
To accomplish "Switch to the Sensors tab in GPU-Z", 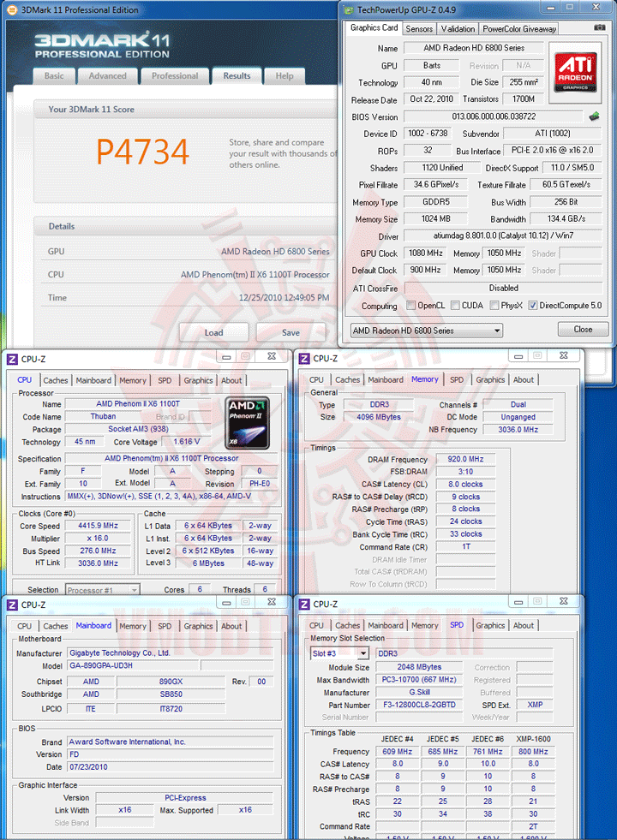I will (419, 29).
